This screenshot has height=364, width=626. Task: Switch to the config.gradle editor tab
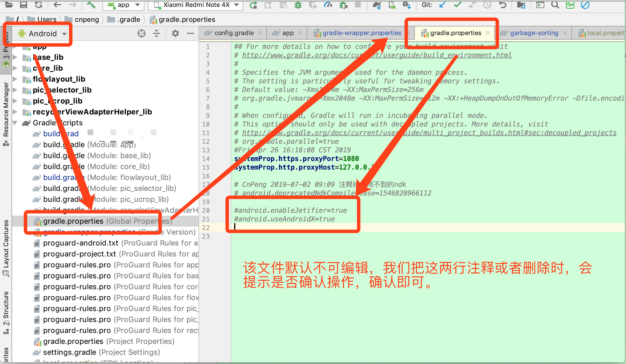point(233,33)
